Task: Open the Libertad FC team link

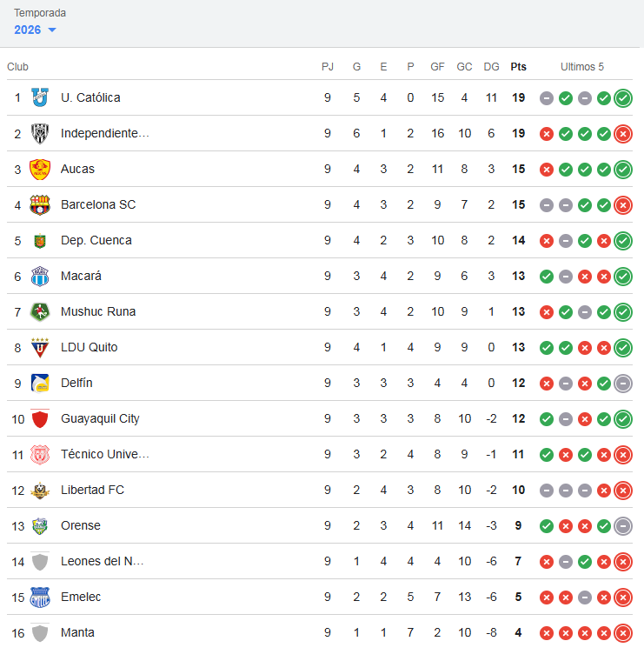Action: tap(92, 490)
